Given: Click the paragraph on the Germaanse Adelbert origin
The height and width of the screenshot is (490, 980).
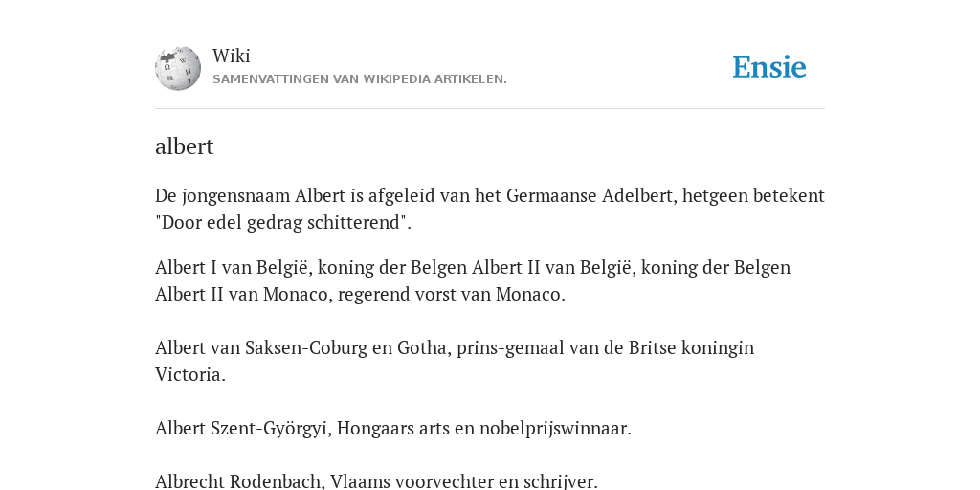Looking at the screenshot, I should click(490, 209).
